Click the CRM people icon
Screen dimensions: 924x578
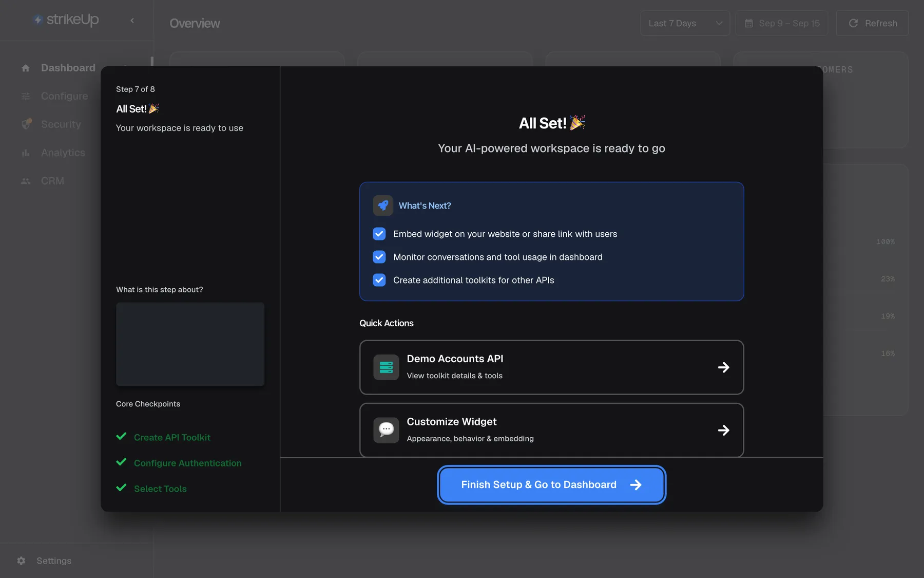tap(26, 181)
